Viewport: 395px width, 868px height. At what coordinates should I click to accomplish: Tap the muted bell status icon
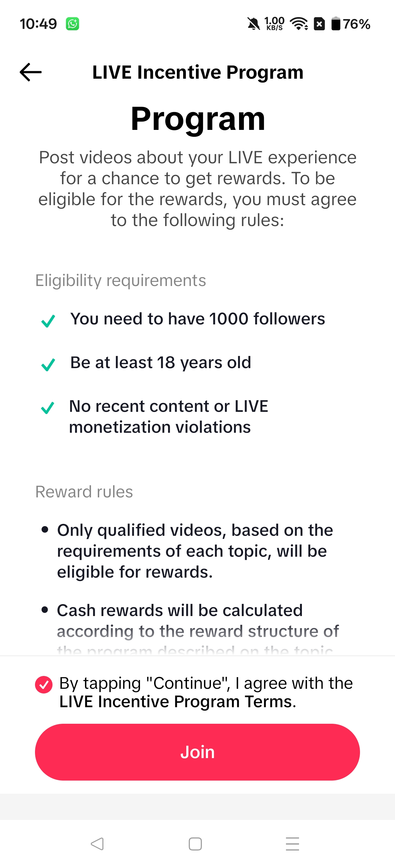point(254,24)
